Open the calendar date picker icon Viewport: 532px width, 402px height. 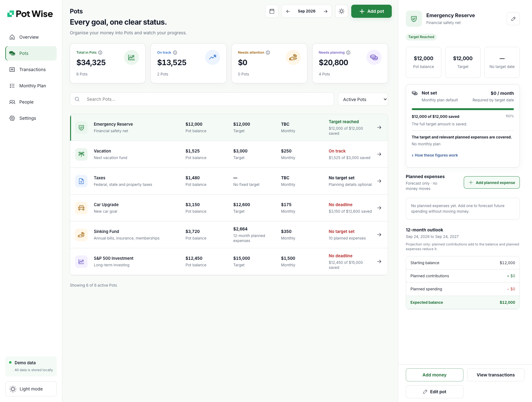click(272, 11)
